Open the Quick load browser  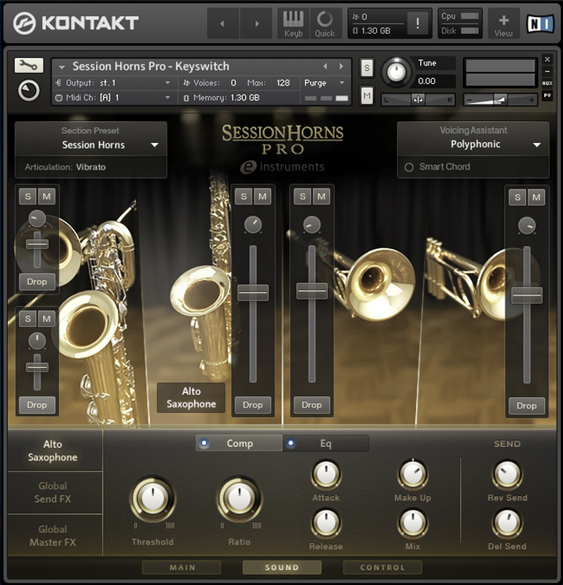pyautogui.click(x=325, y=24)
